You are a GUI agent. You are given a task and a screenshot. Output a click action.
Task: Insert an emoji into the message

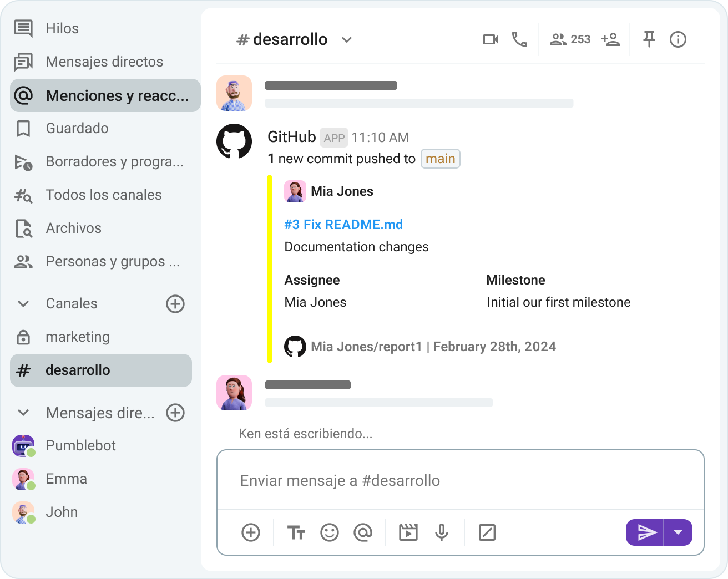pyautogui.click(x=330, y=532)
